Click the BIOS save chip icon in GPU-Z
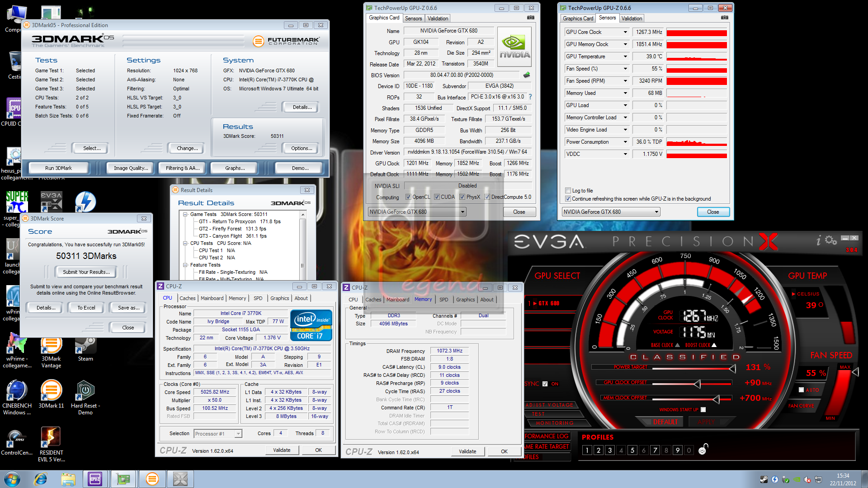 [x=527, y=75]
